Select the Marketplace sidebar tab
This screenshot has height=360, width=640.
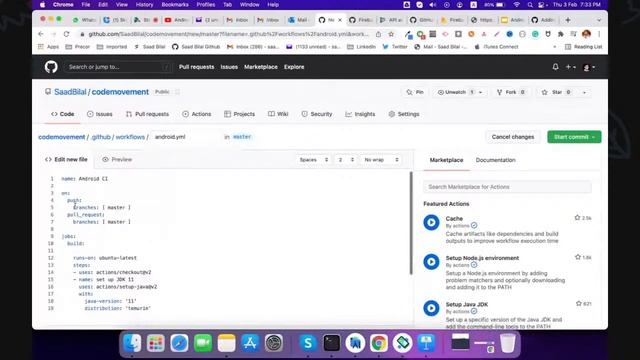[446, 160]
